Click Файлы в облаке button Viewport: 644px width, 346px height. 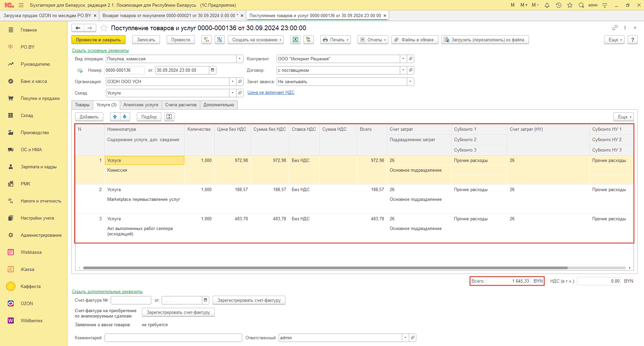415,40
